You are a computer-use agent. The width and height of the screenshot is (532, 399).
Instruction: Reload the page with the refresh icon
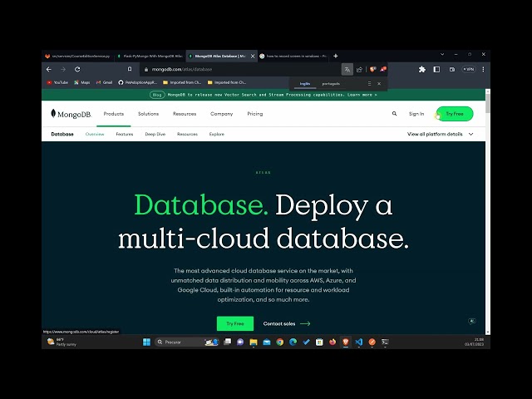point(77,69)
